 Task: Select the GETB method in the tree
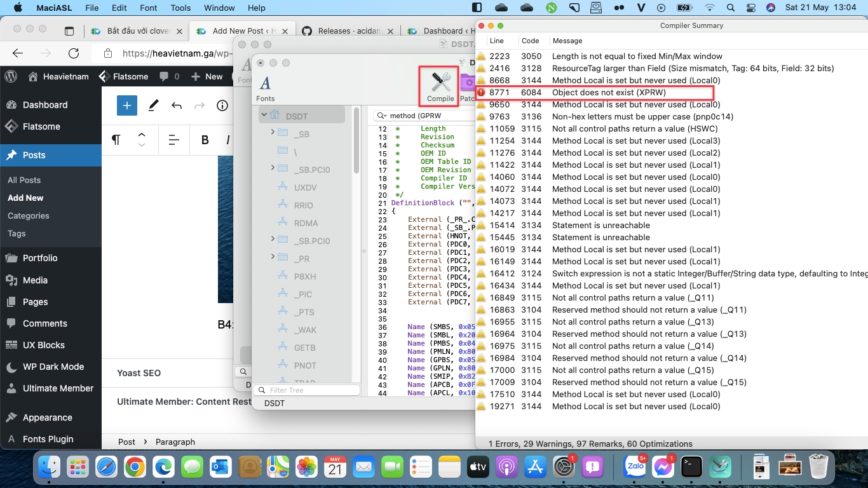305,348
